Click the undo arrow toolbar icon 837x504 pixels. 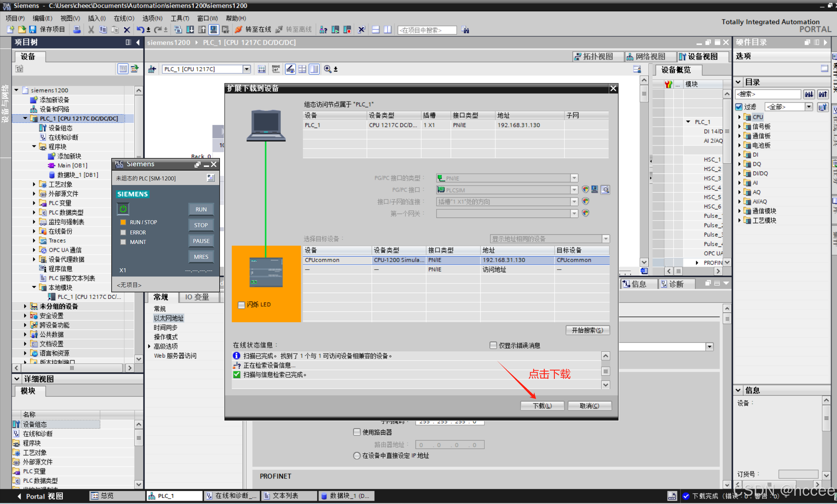coord(140,30)
